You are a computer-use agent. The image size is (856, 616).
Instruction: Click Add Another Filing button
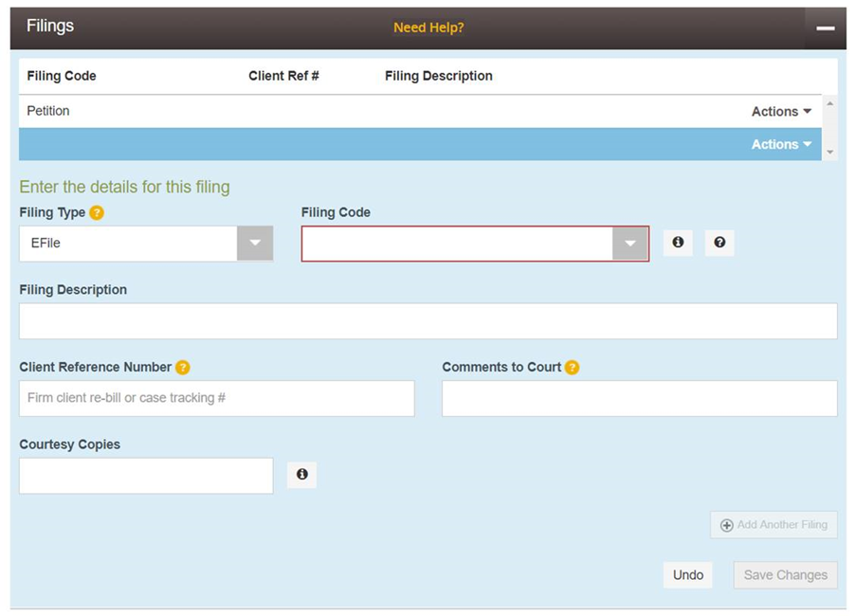pyautogui.click(x=774, y=525)
